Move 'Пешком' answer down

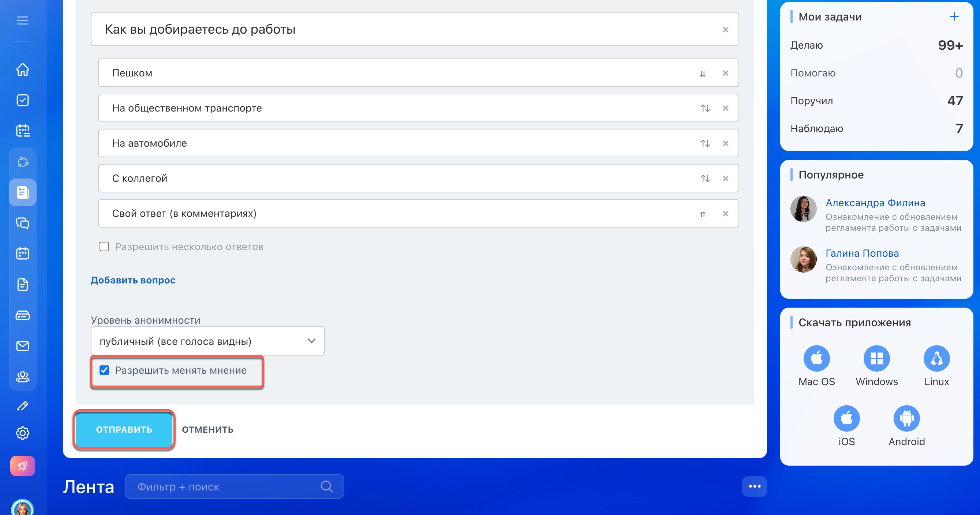coord(702,74)
